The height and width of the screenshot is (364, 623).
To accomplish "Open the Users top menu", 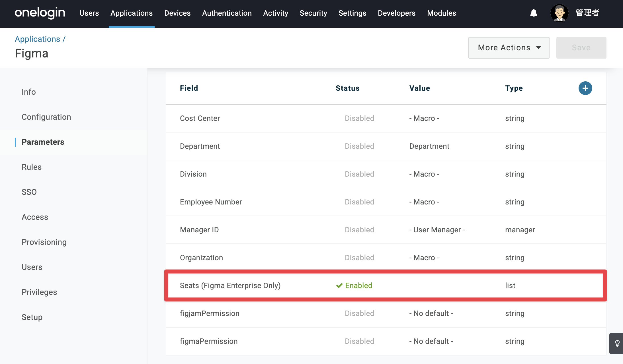I will coord(89,13).
